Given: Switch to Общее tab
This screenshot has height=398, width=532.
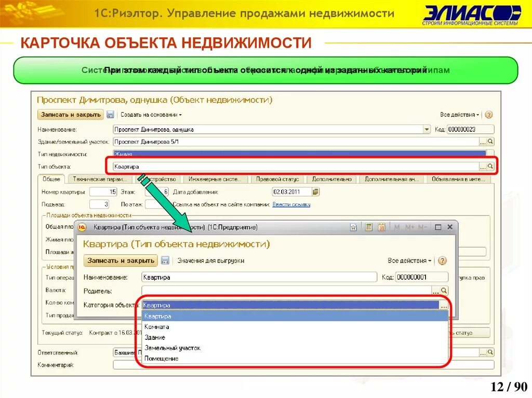Looking at the screenshot, I should click(x=51, y=179).
